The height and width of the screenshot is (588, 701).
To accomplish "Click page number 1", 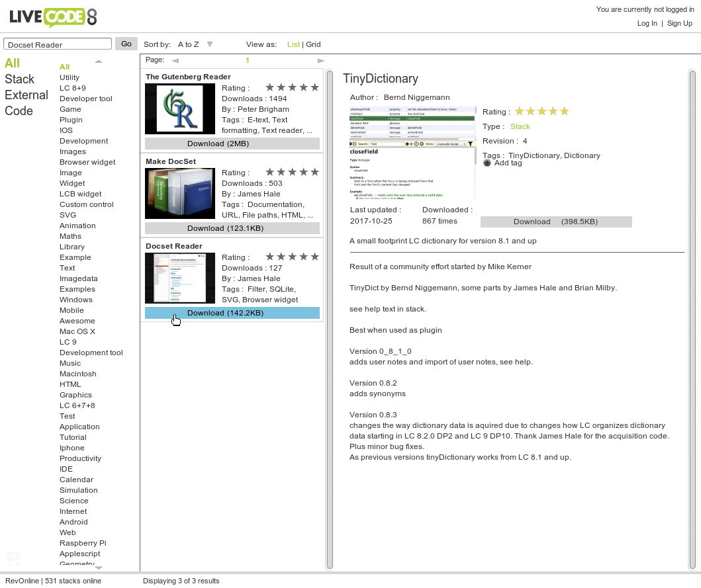I will 247,60.
